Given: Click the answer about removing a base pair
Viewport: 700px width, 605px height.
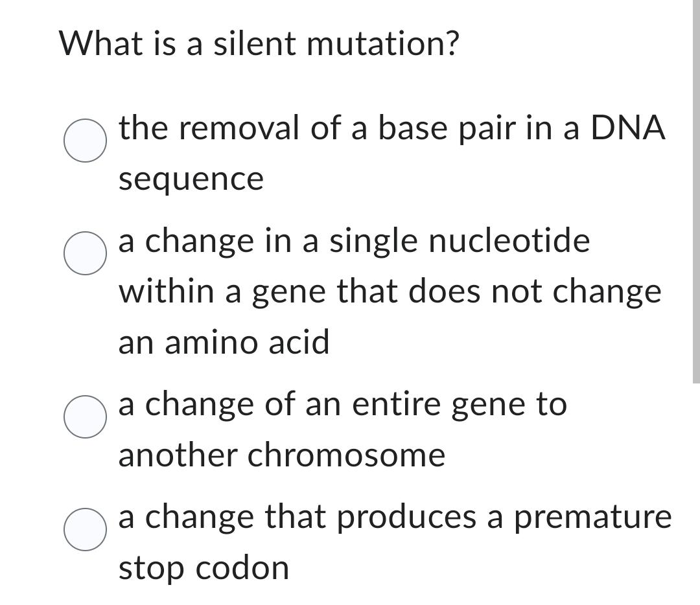Looking at the screenshot, I should (x=391, y=127).
